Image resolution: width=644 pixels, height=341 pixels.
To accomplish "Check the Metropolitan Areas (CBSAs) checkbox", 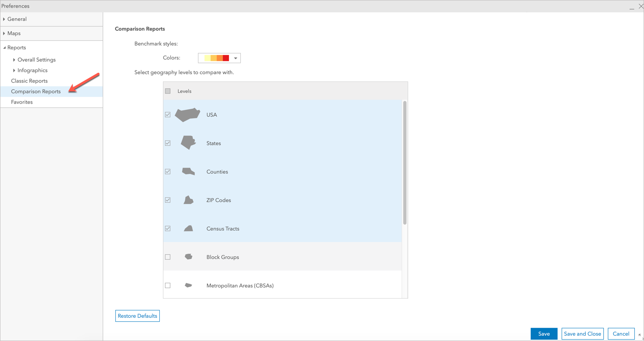I will click(x=168, y=286).
